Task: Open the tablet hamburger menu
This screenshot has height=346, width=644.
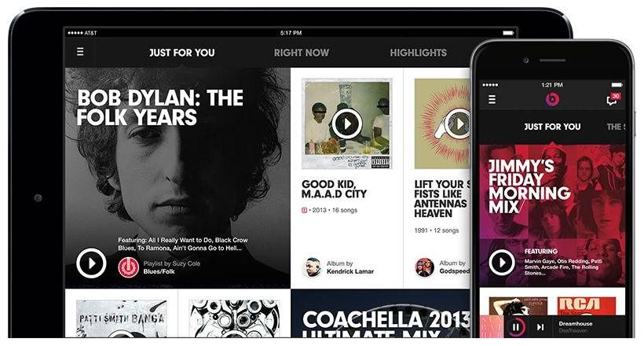Action: [x=80, y=52]
